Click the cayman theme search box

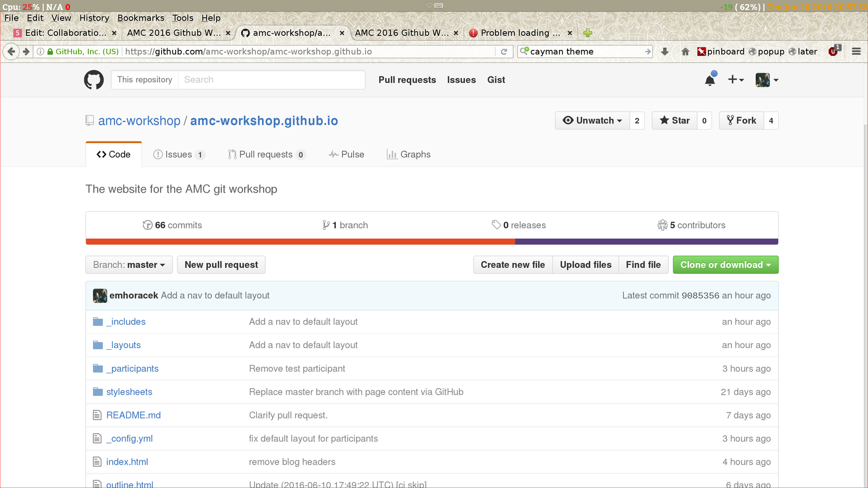pos(586,52)
